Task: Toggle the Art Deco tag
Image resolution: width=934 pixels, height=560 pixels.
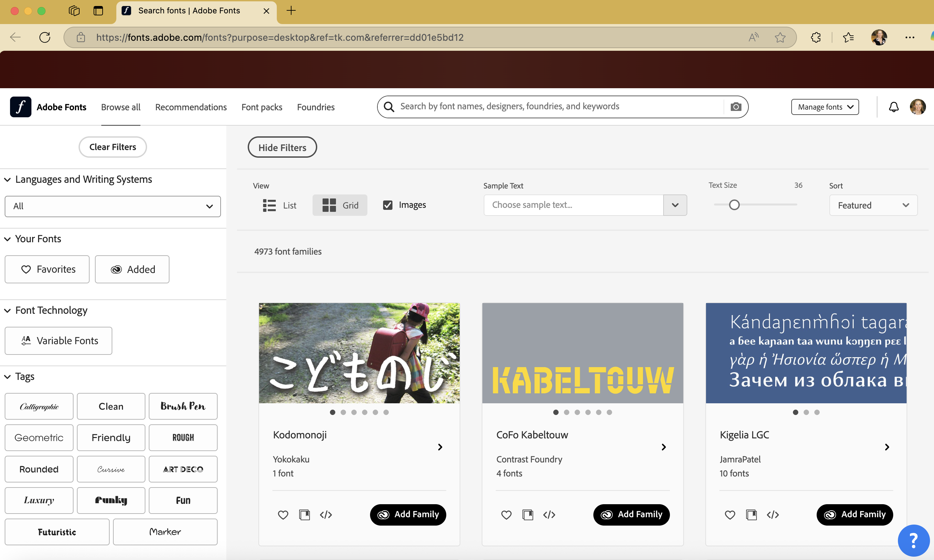Action: click(183, 469)
